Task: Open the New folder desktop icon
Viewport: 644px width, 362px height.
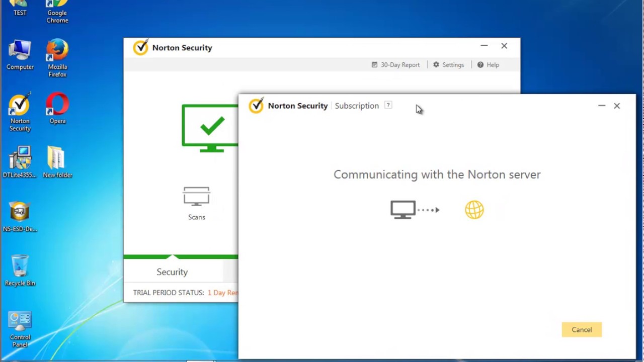Action: [57, 162]
